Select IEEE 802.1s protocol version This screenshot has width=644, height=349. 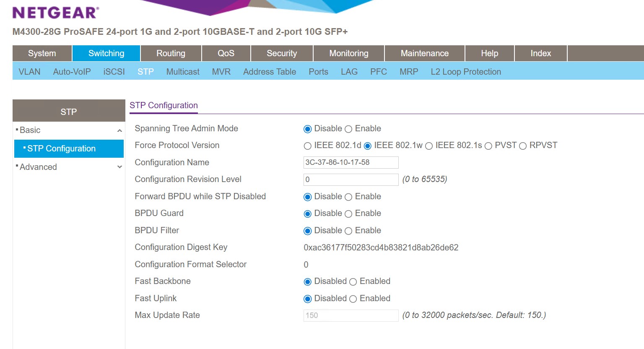pyautogui.click(x=429, y=146)
